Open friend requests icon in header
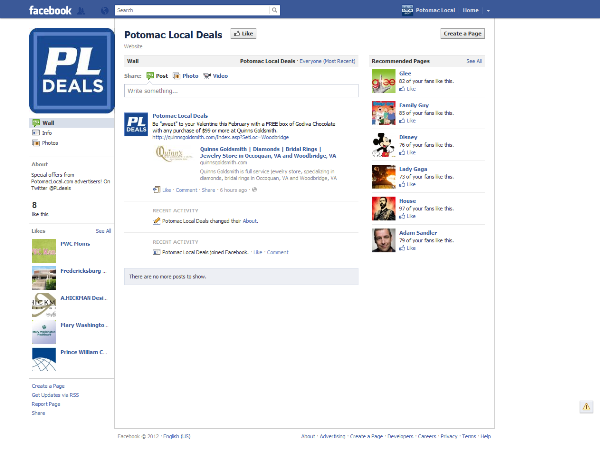Image resolution: width=600 pixels, height=457 pixels. tap(81, 11)
